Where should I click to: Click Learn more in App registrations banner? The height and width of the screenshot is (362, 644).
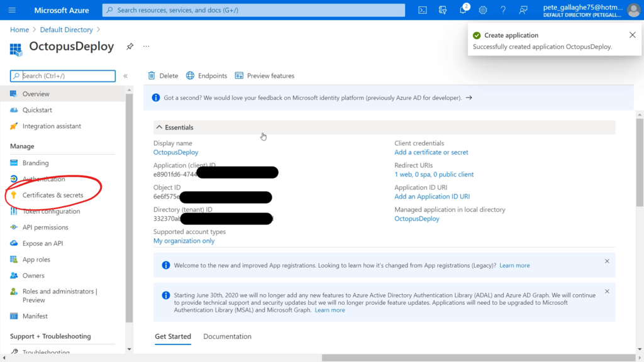(x=514, y=266)
